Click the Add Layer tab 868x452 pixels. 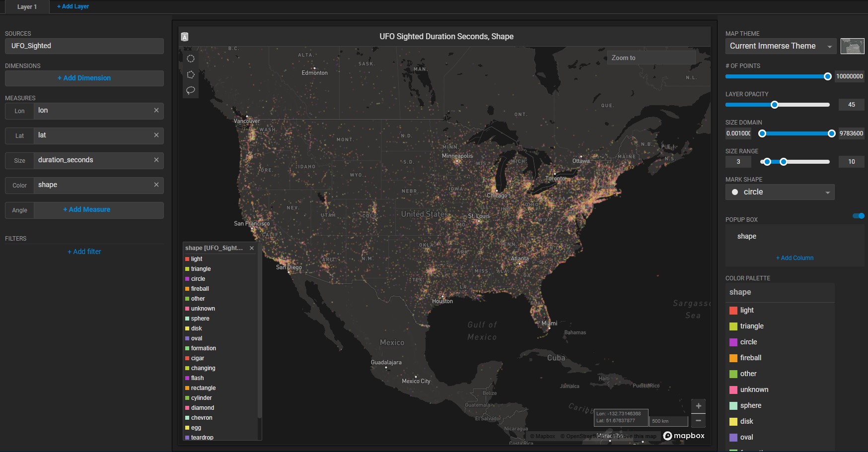point(73,6)
